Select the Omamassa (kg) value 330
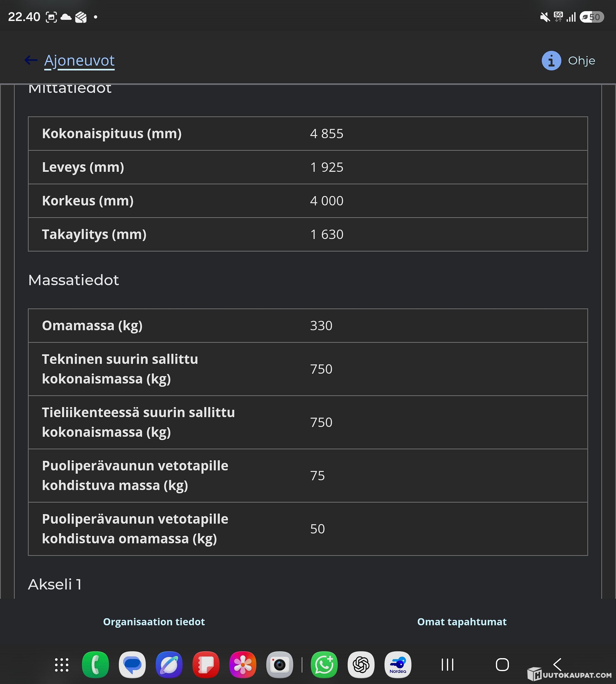 click(321, 326)
